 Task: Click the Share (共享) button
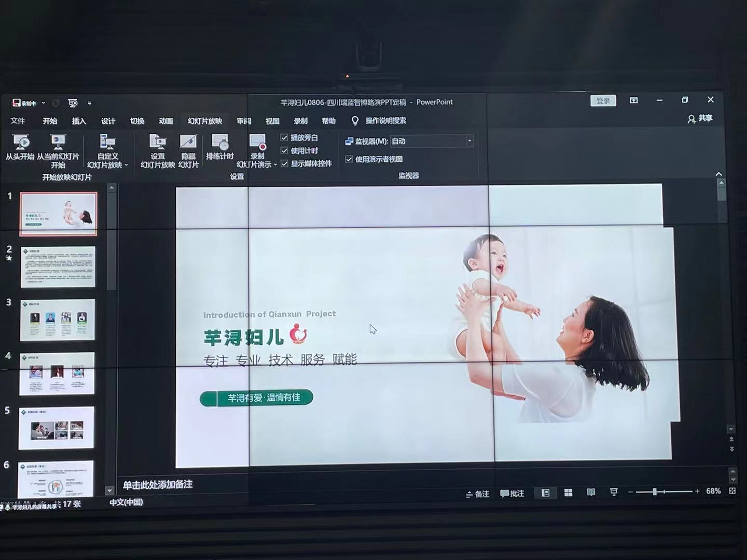click(x=700, y=119)
